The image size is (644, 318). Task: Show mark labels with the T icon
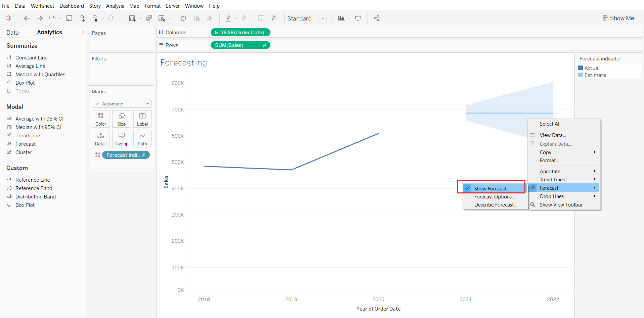coord(261,18)
